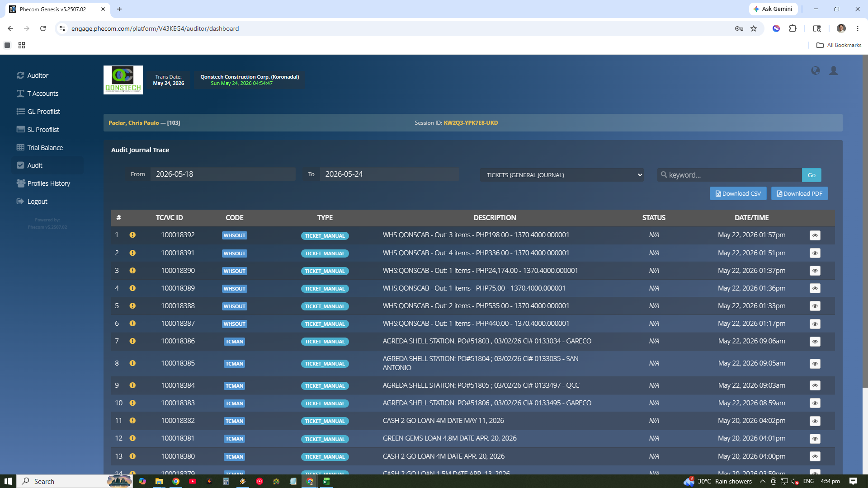Viewport: 868px width, 488px height.
Task: Click warning icon for ticket 100018390
Action: [x=132, y=271]
